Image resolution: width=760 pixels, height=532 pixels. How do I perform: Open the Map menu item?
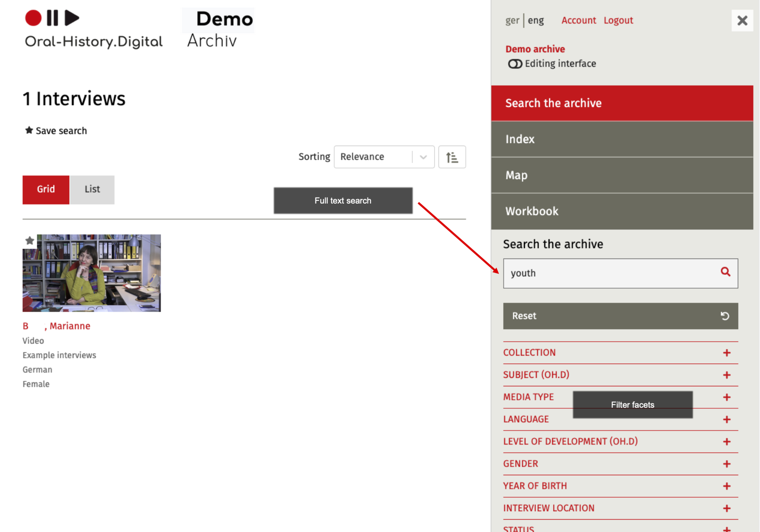pos(622,175)
